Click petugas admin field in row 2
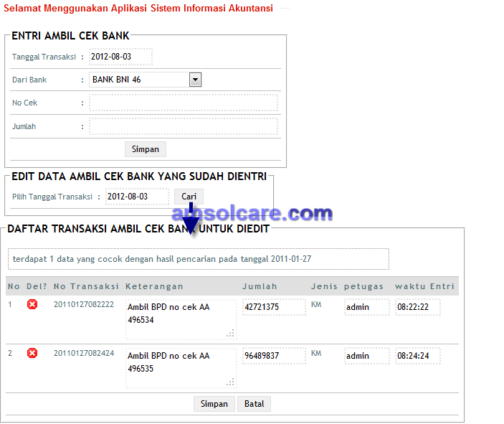The height and width of the screenshot is (424, 504). (x=367, y=356)
